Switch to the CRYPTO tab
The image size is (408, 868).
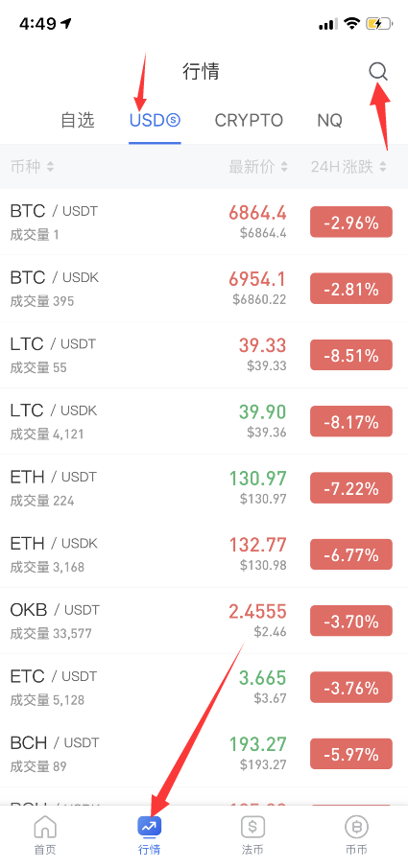tap(249, 120)
